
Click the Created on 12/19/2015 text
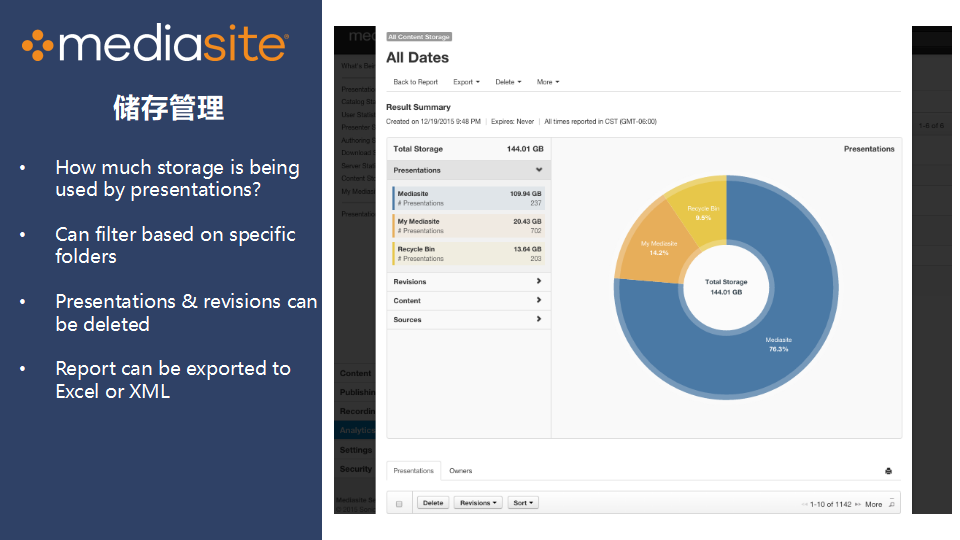433,122
